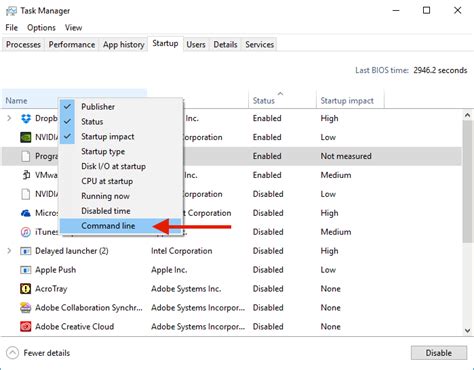
Task: Select the Startup tab
Action: pos(165,44)
